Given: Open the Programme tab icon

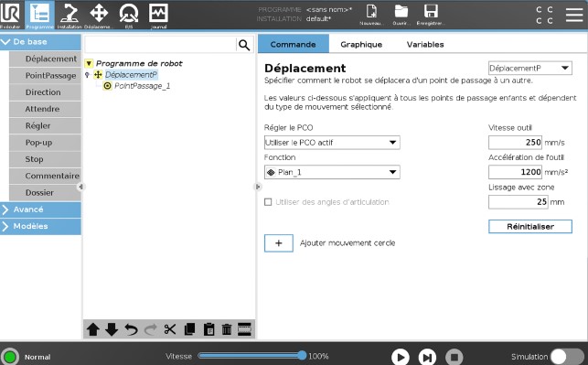Looking at the screenshot, I should [x=39, y=15].
